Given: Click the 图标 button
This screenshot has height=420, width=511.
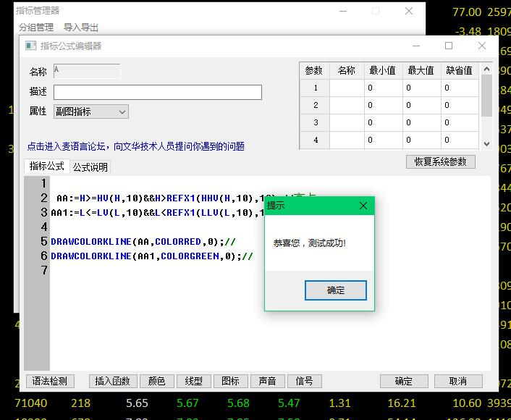Looking at the screenshot, I should (230, 381).
